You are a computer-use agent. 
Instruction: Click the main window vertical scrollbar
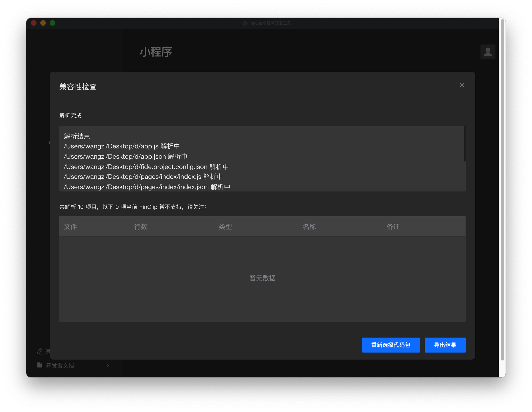click(502, 190)
